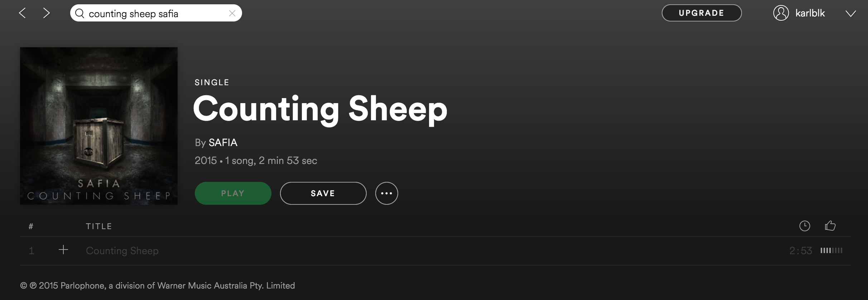Click the user profile avatar icon
This screenshot has width=868, height=300.
tap(781, 13)
